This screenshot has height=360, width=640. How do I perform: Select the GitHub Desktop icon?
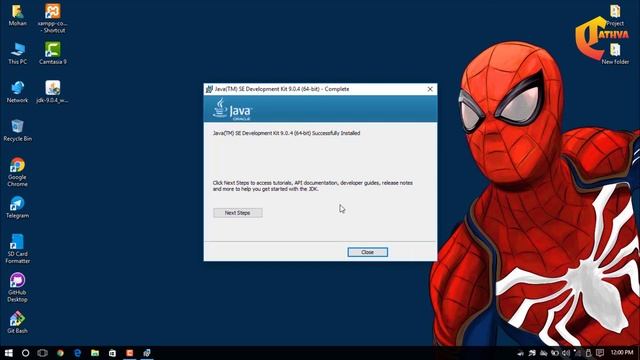18,287
